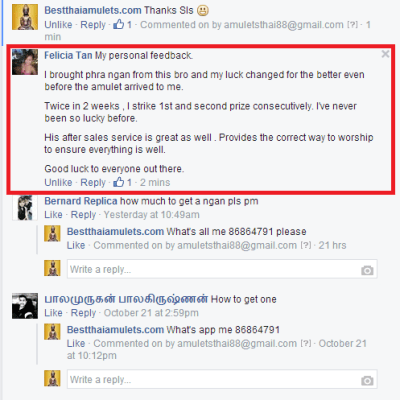Open Bernard Replica's profile name link

(81, 201)
